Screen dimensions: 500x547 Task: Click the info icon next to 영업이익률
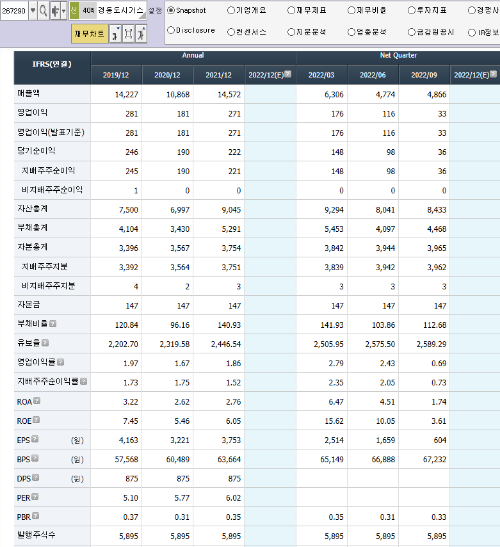point(60,362)
